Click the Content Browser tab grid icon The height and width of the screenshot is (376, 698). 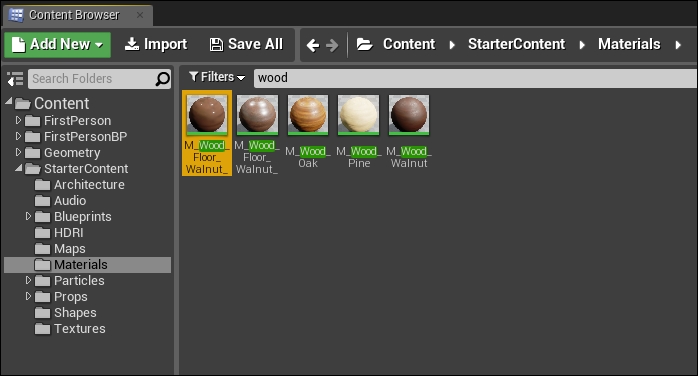pyautogui.click(x=16, y=15)
